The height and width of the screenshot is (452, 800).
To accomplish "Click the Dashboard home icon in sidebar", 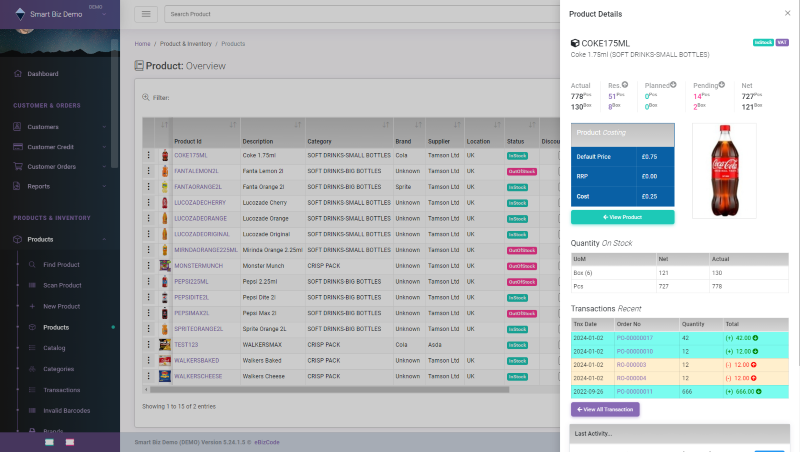I will click(x=18, y=73).
